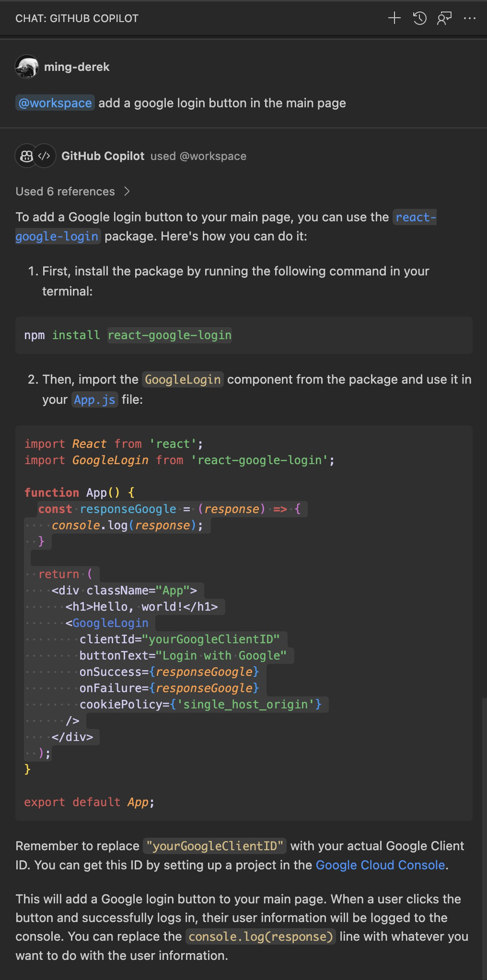
Task: Click the @workspace mention in the user prompt
Action: tap(55, 103)
